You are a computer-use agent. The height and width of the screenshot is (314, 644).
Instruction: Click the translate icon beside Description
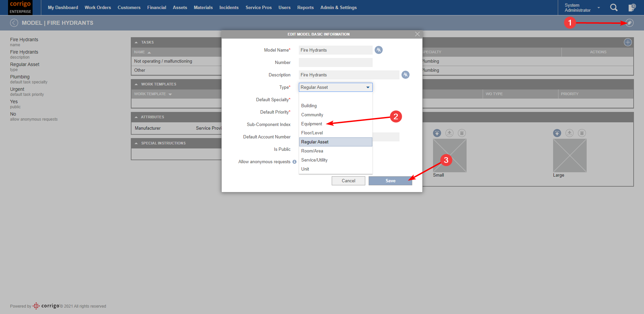(405, 75)
